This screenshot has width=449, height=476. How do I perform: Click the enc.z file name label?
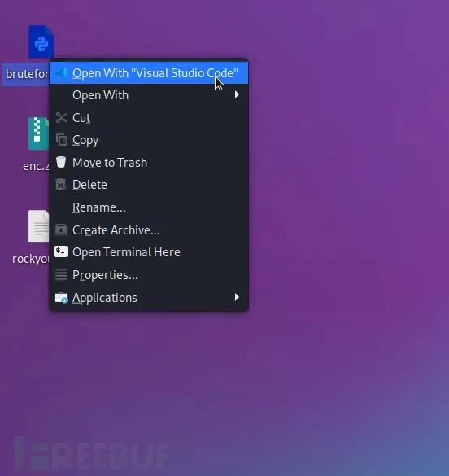click(36, 166)
